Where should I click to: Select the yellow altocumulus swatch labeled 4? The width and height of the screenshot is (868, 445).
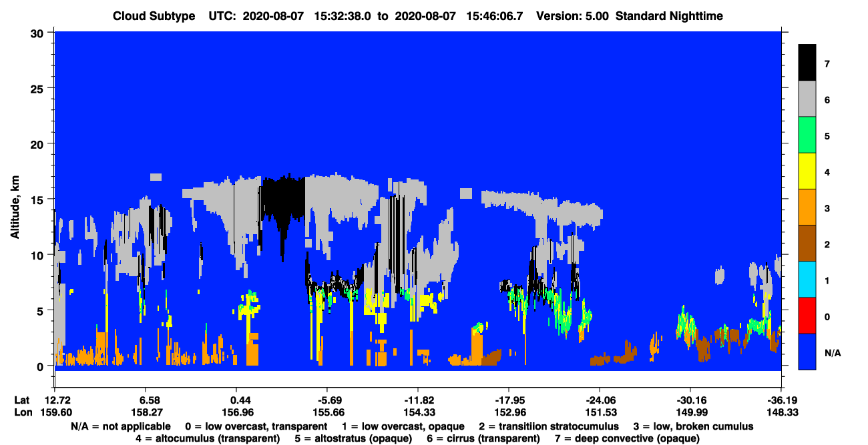pyautogui.click(x=807, y=171)
